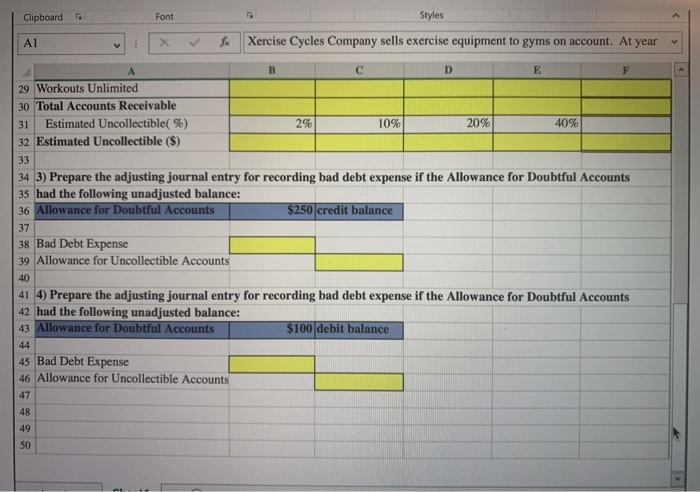The height and width of the screenshot is (492, 700).
Task: Click the debit balance cell
Action: (x=359, y=329)
